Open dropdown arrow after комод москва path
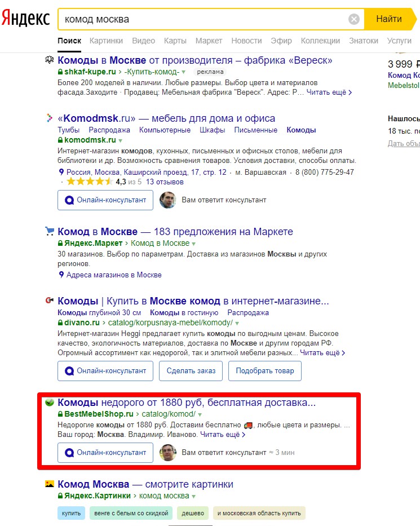This screenshot has width=420, height=526. coord(193,497)
